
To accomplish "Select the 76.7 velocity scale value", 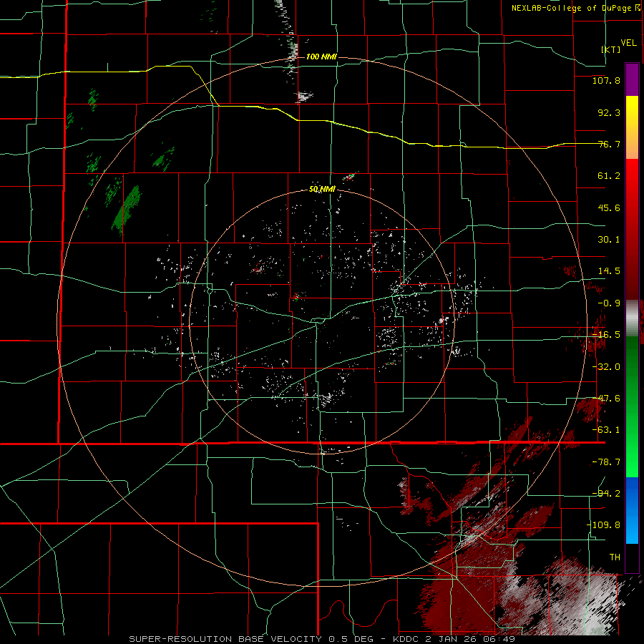I will coord(609,144).
